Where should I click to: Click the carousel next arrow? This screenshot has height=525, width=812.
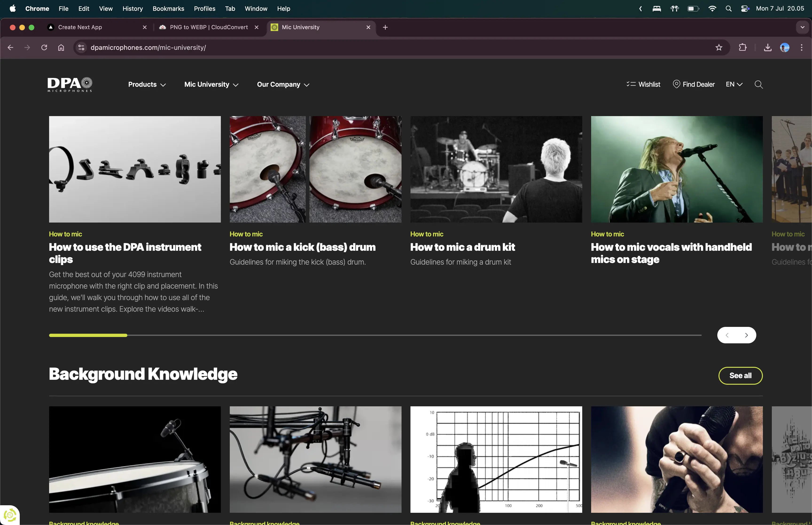747,335
